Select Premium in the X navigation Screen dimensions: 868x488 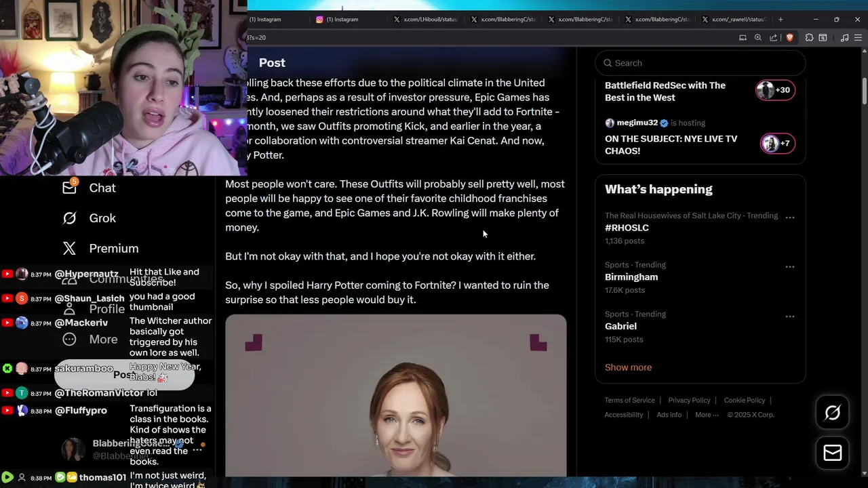[x=114, y=249]
